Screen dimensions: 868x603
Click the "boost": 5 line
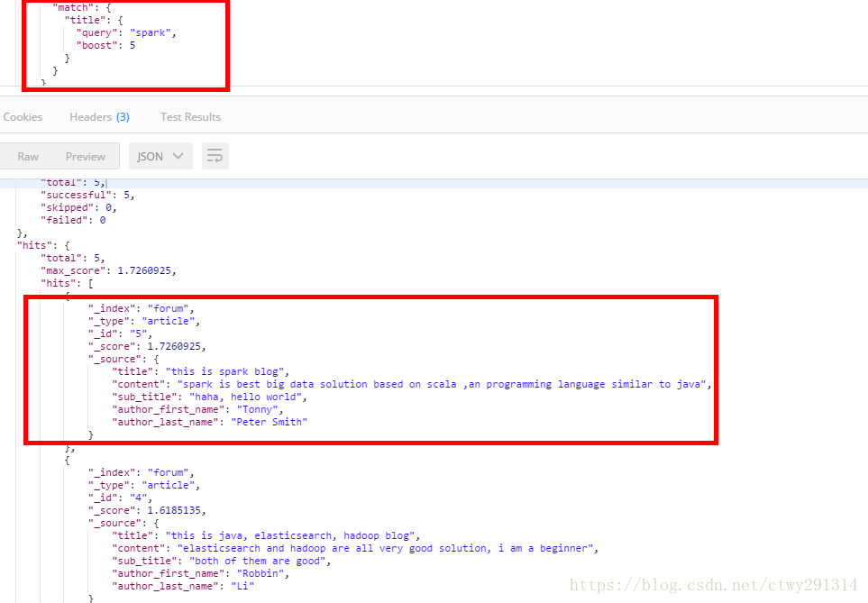[x=105, y=45]
